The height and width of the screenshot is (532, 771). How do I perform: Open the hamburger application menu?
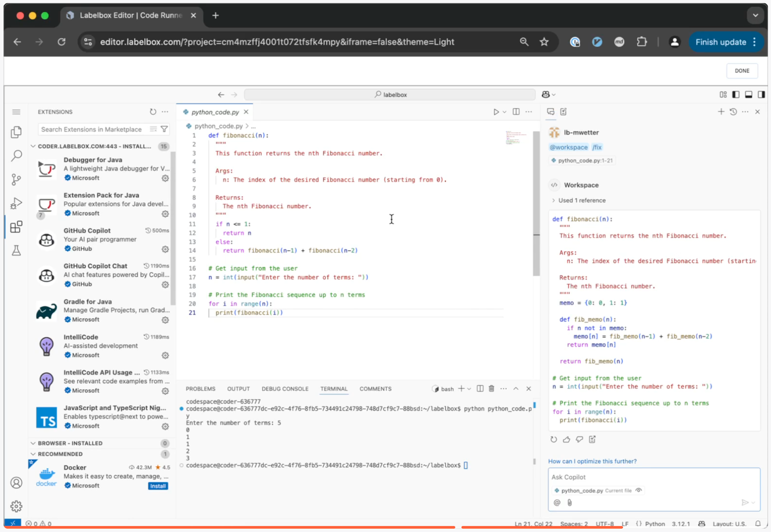click(16, 112)
